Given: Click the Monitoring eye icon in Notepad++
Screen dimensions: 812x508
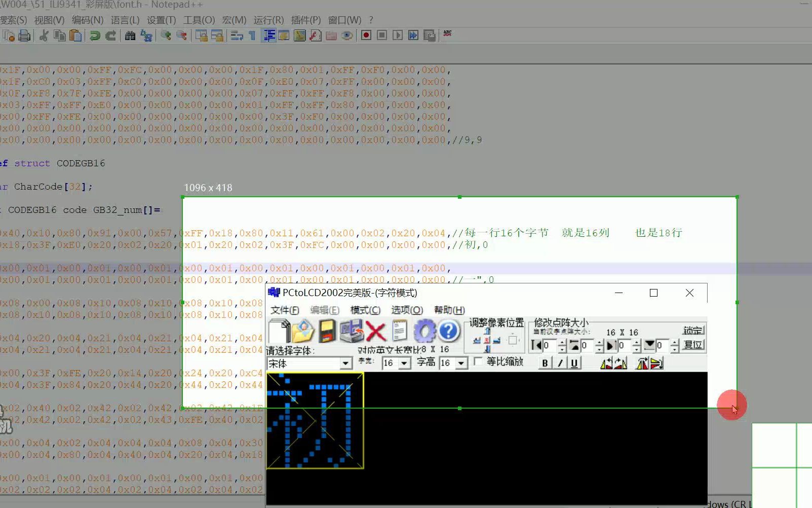Looking at the screenshot, I should [x=346, y=35].
